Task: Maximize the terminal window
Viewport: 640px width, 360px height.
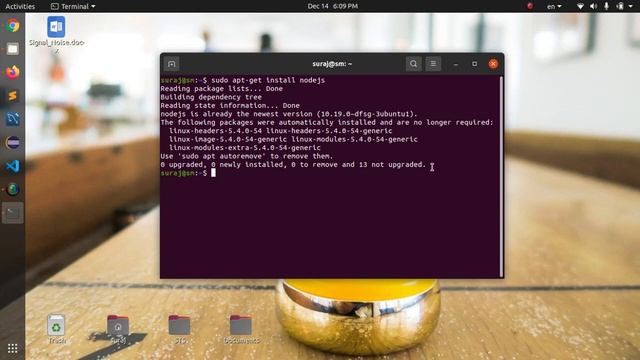Action: point(474,64)
